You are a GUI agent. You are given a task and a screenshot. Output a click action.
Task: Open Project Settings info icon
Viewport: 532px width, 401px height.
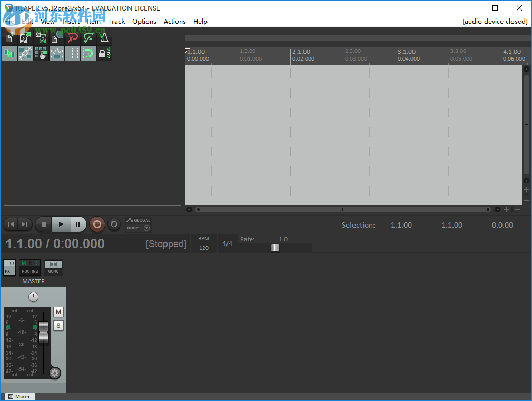[x=57, y=37]
